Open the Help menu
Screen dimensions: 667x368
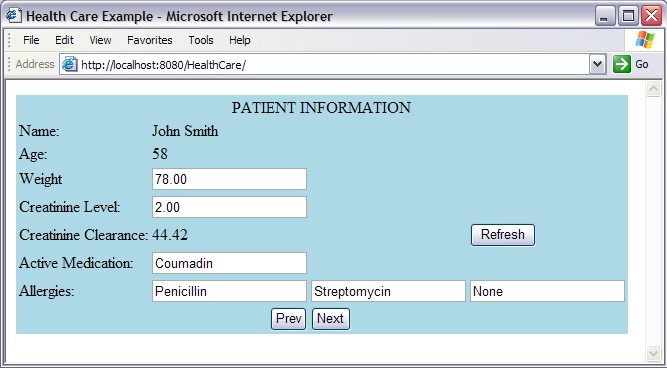239,40
